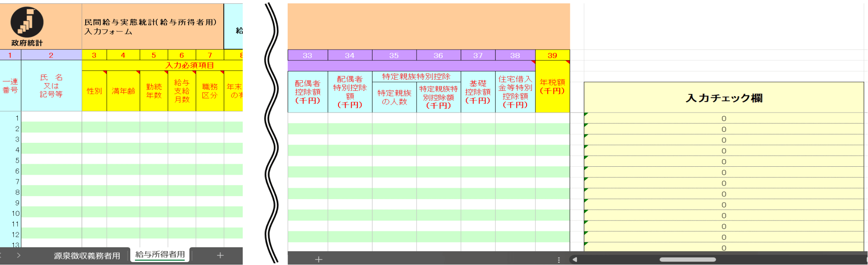This screenshot has height=265, width=868.
Task: Click the next-sheet arrow in tab bar
Action: (18, 255)
